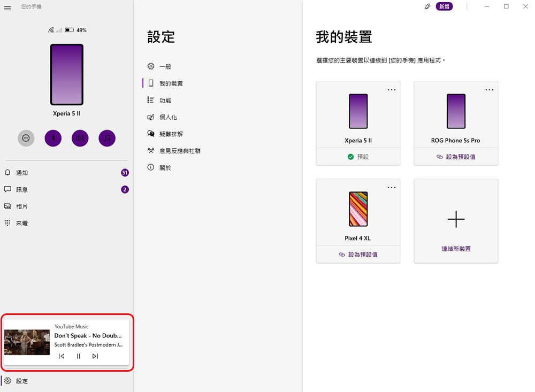Maximize the Your Phone window

point(506,6)
